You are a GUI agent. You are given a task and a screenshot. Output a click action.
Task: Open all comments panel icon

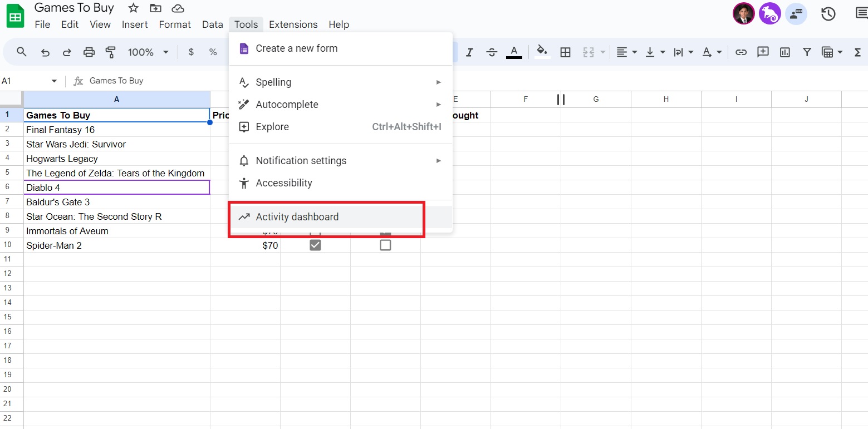(861, 14)
